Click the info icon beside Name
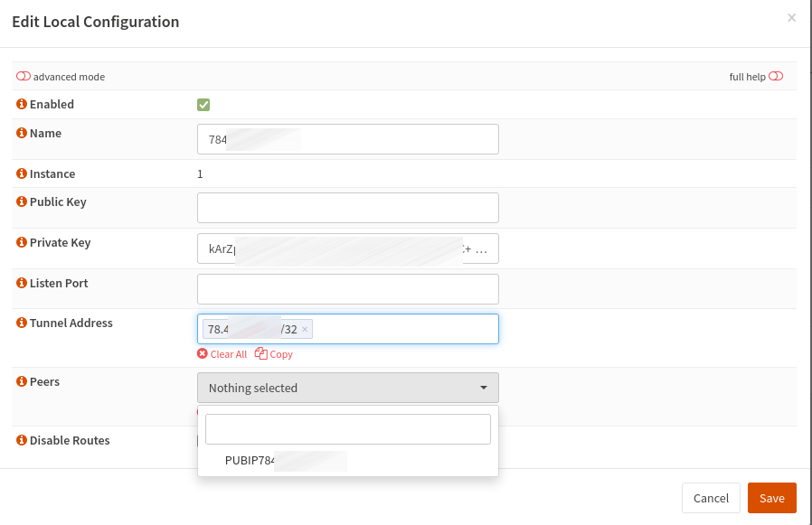812x525 pixels. 22,134
